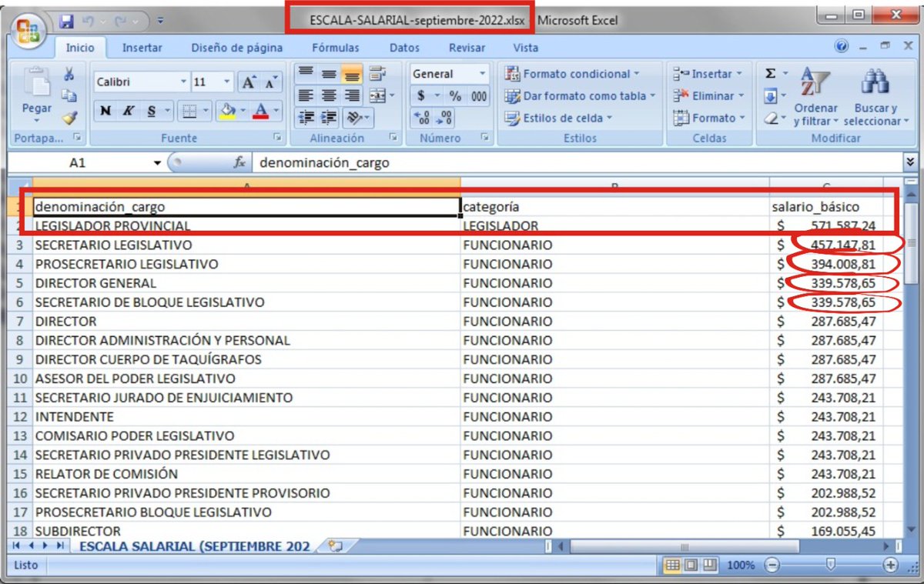Select the Format Painter brush
The image size is (924, 584).
tap(69, 118)
